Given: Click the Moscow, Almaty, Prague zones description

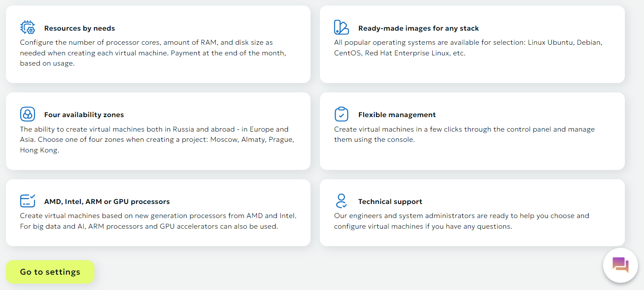Looking at the screenshot, I should click(157, 140).
